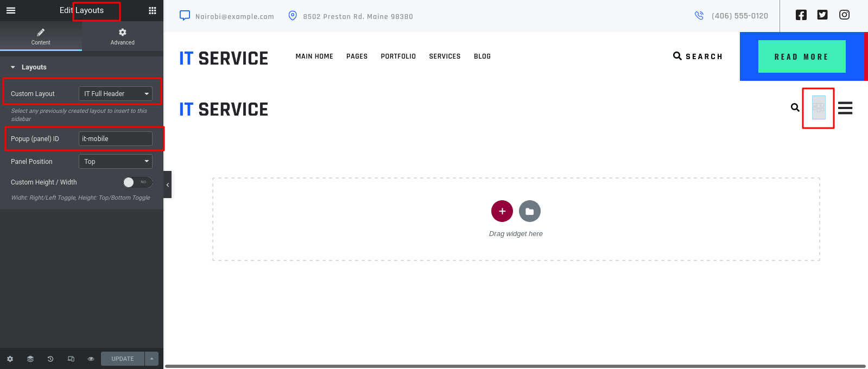Switch to the Advanced tab
The height and width of the screenshot is (369, 868).
pyautogui.click(x=123, y=36)
